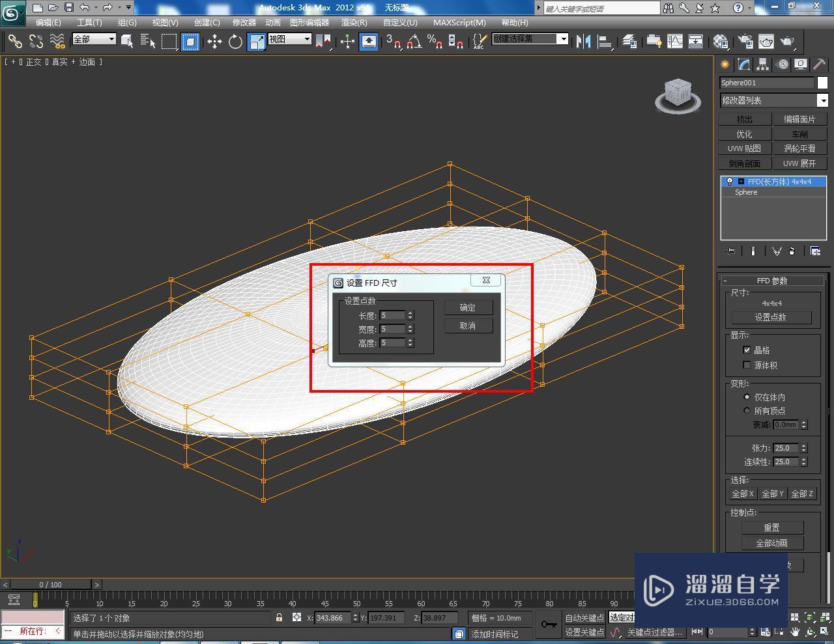The width and height of the screenshot is (834, 644).
Task: Select the Rotate tool
Action: click(x=235, y=41)
